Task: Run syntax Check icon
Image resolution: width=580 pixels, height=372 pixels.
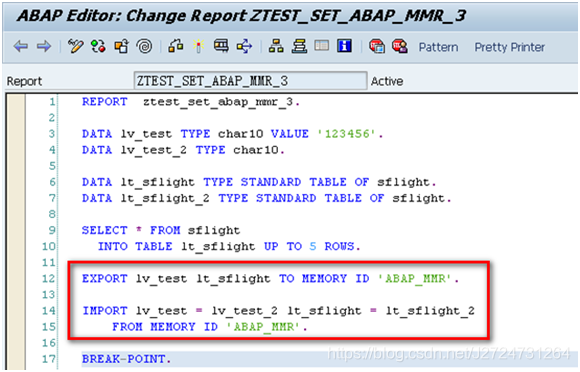Action: pyautogui.click(x=176, y=46)
